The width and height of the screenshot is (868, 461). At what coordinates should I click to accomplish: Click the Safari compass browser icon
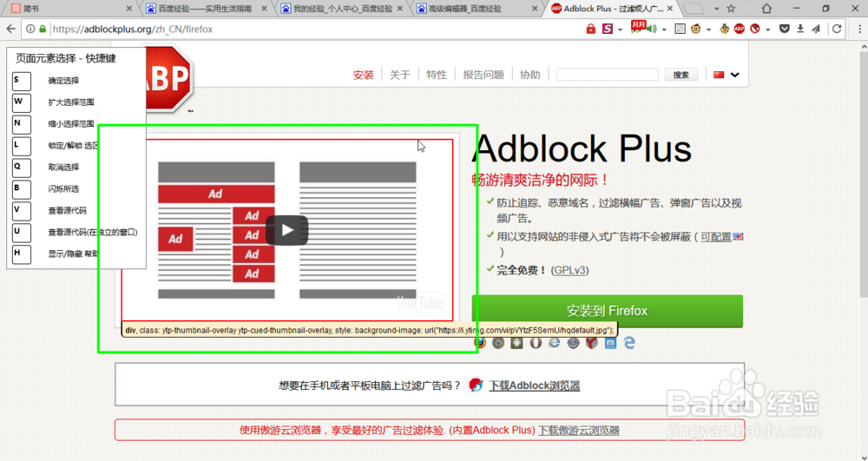(x=573, y=343)
